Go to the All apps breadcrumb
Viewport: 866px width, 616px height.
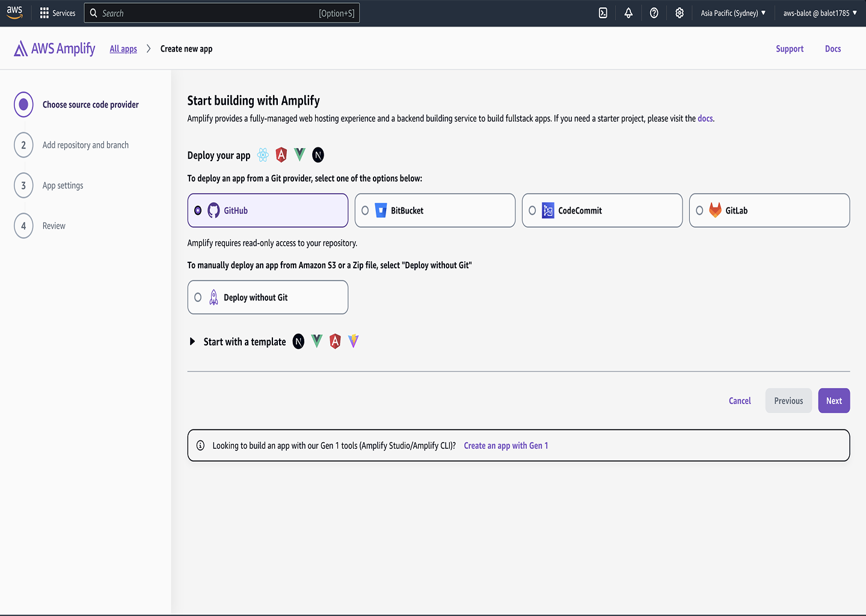coord(123,49)
